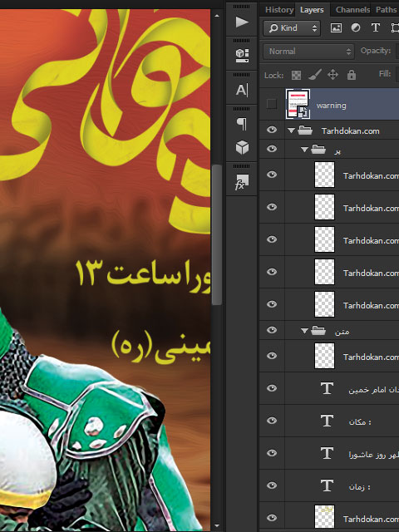
Task: Click the متن group folder icon
Action: point(318,330)
